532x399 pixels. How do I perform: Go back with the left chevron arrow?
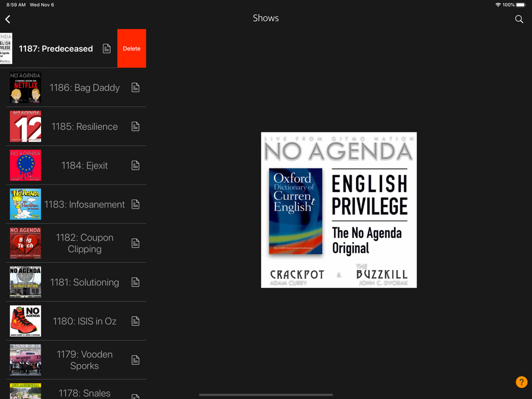coord(8,19)
